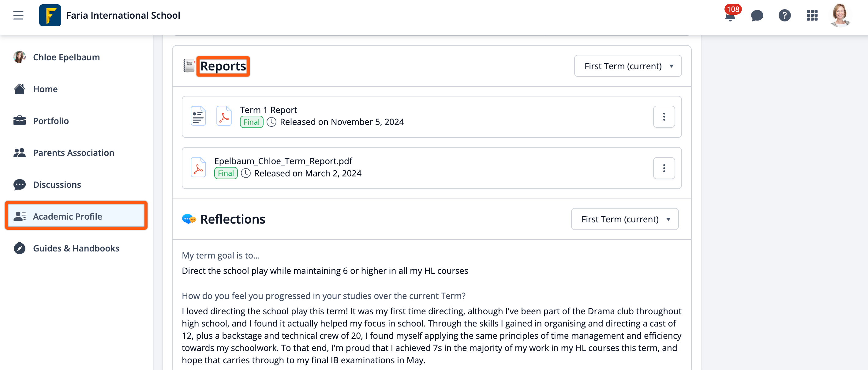Open Discussions from the sidebar

pos(57,184)
